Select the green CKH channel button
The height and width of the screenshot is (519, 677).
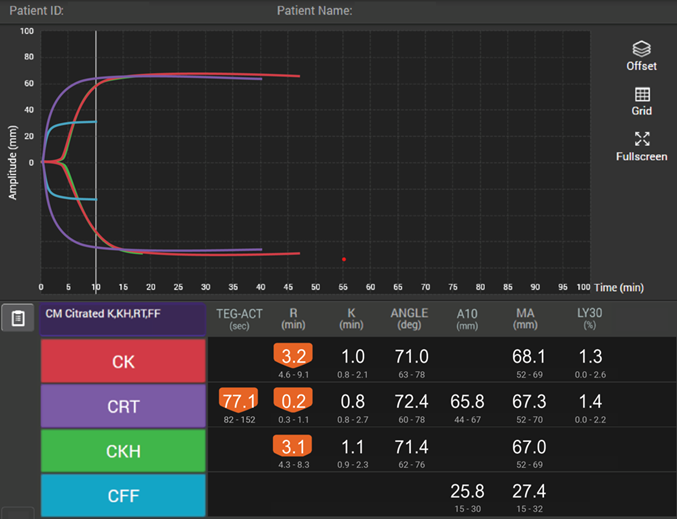point(123,451)
